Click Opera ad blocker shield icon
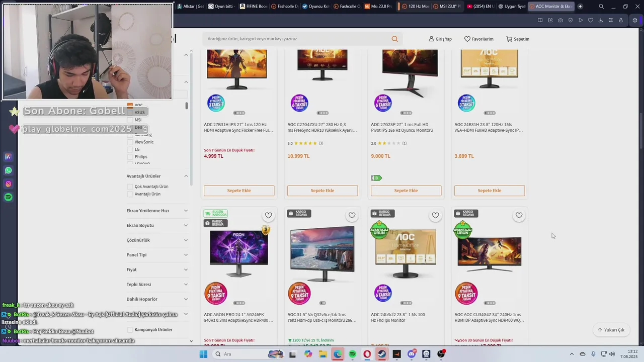This screenshot has width=644, height=362. (x=571, y=20)
